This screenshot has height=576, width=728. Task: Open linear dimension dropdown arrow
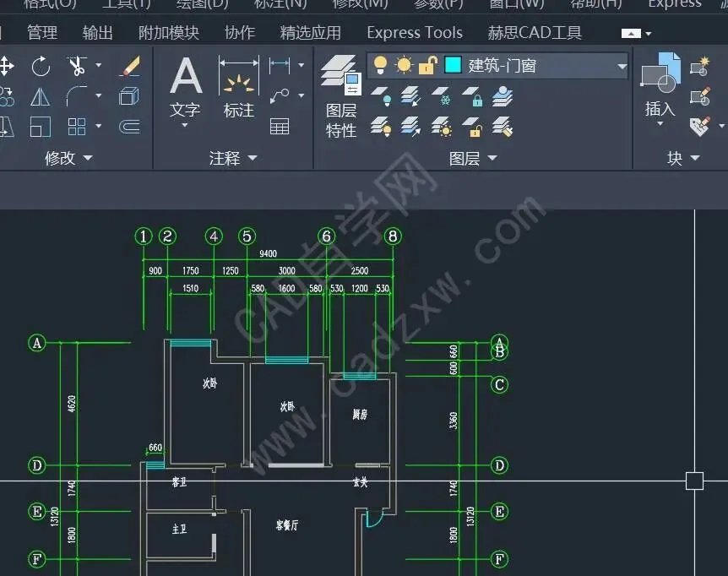302,65
